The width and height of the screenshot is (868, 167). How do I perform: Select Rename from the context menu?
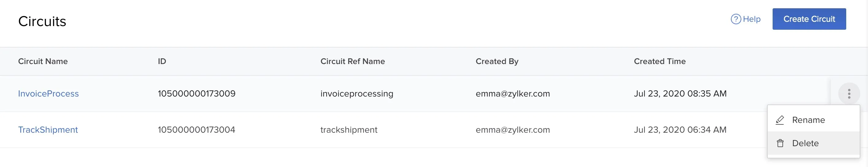(x=813, y=120)
